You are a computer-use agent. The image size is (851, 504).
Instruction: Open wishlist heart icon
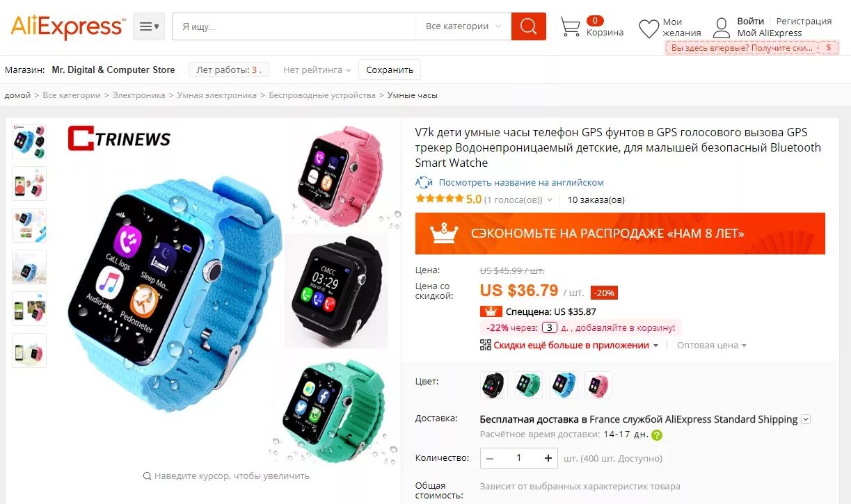649,29
